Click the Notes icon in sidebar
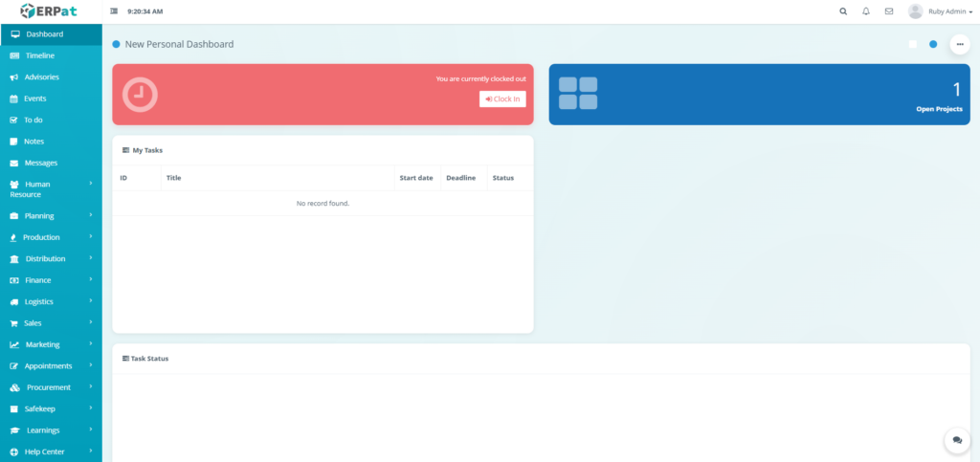Viewport: 980px width, 462px height. pyautogui.click(x=13, y=142)
